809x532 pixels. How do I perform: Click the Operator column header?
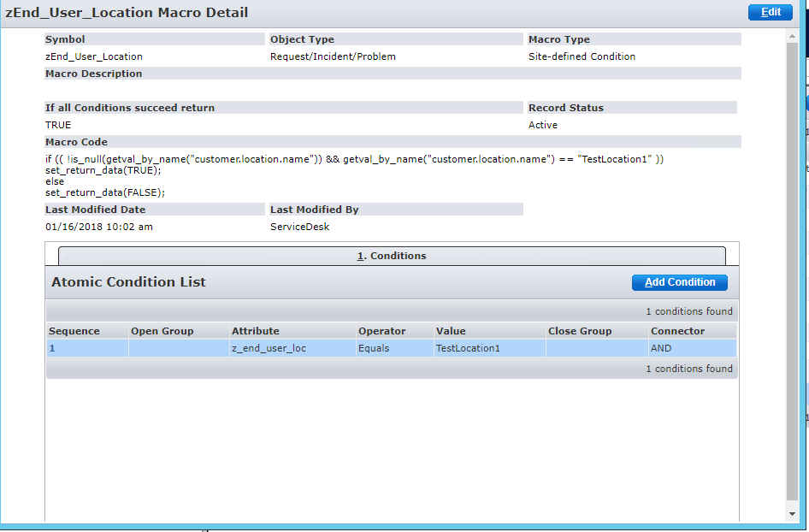pos(382,331)
